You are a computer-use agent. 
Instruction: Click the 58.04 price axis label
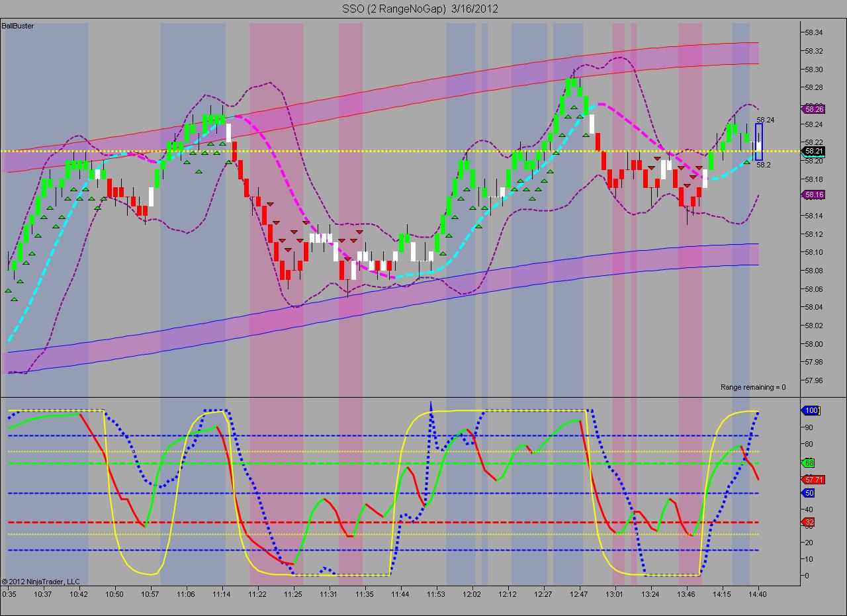[814, 307]
